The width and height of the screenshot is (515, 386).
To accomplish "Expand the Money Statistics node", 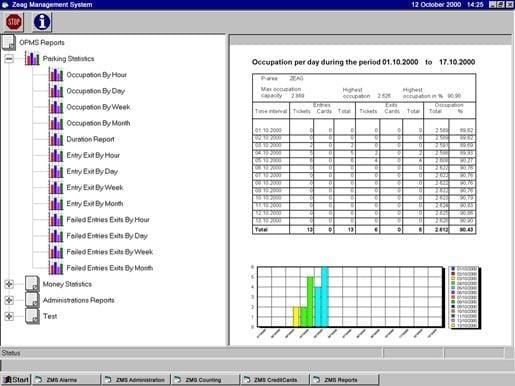I will pyautogui.click(x=9, y=284).
